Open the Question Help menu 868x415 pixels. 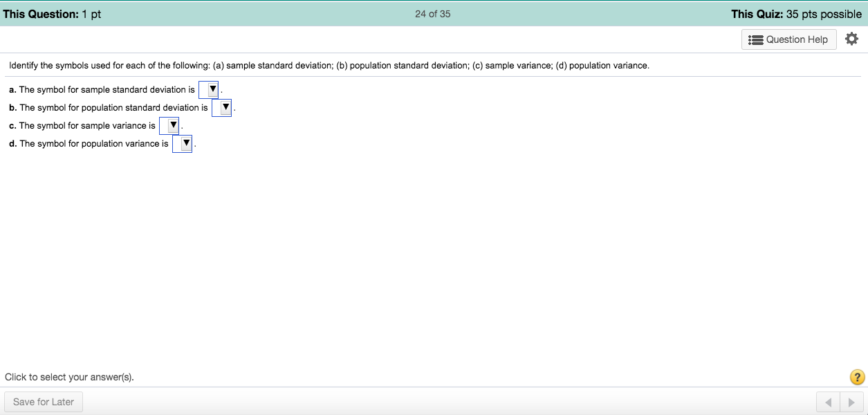point(788,39)
